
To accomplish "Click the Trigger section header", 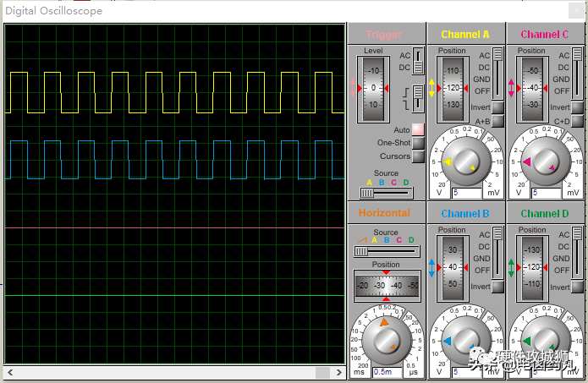I will pyautogui.click(x=384, y=35).
